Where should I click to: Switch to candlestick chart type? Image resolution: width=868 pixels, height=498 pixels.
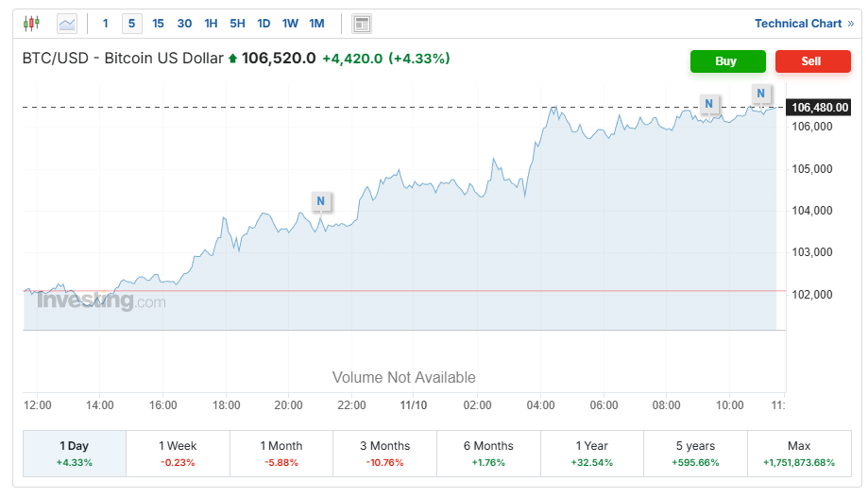click(x=32, y=24)
